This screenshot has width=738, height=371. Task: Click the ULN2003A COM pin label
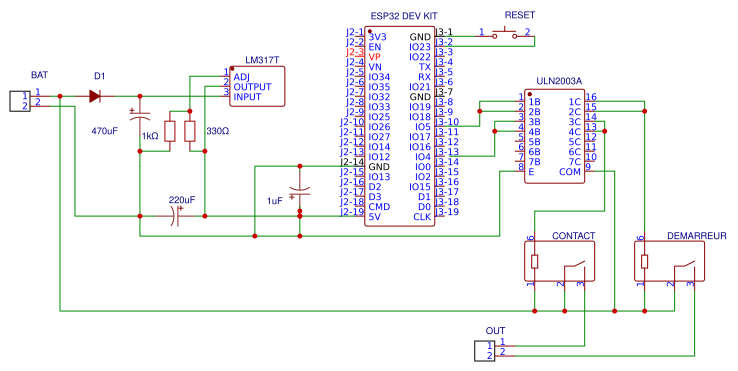[570, 172]
